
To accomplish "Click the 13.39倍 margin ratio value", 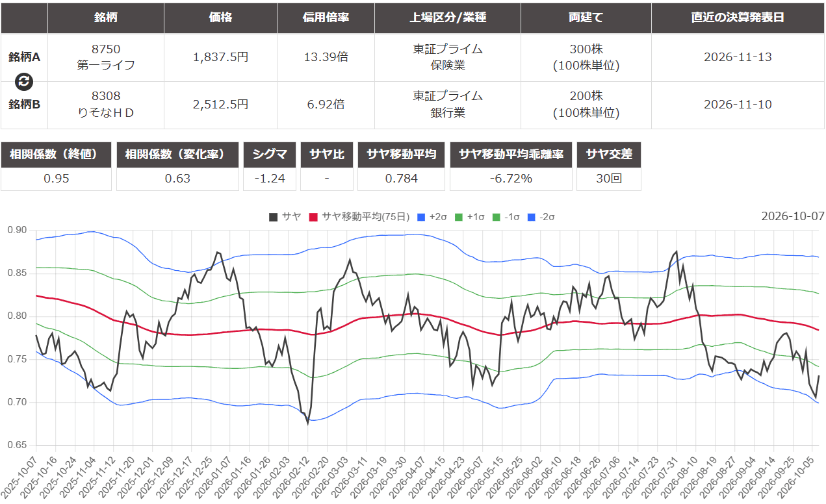I will [326, 57].
